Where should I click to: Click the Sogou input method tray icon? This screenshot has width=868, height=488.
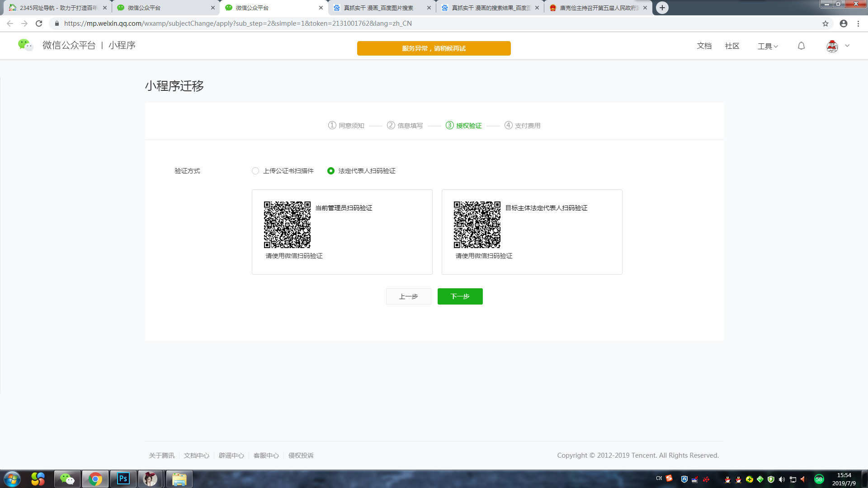click(x=669, y=479)
